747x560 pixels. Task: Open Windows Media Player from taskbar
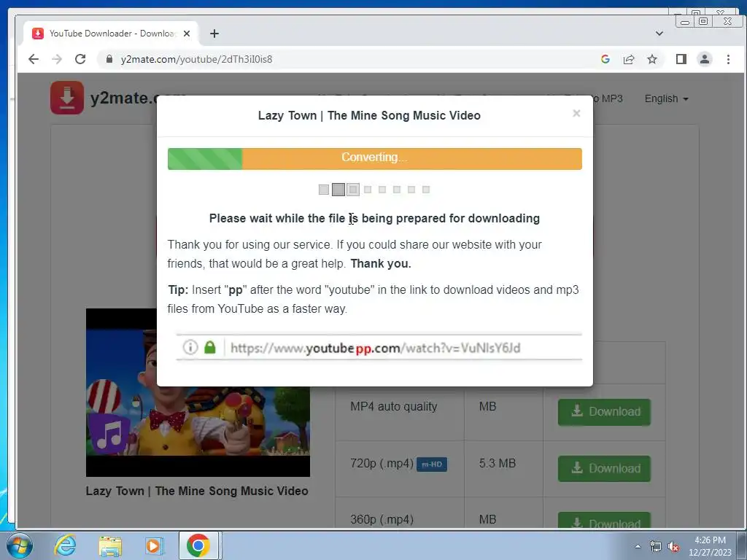click(154, 545)
